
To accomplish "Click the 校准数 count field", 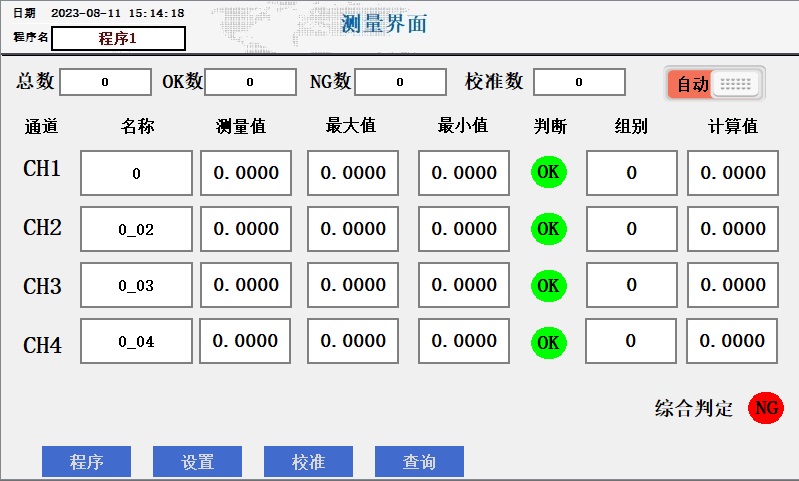I will [579, 82].
